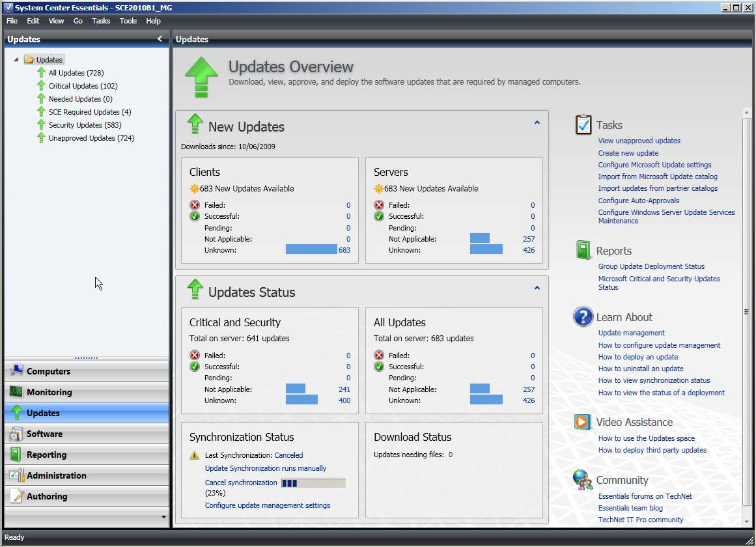Viewport: 756px width, 547px height.
Task: Click the How to deploy an update link
Action: pos(638,357)
